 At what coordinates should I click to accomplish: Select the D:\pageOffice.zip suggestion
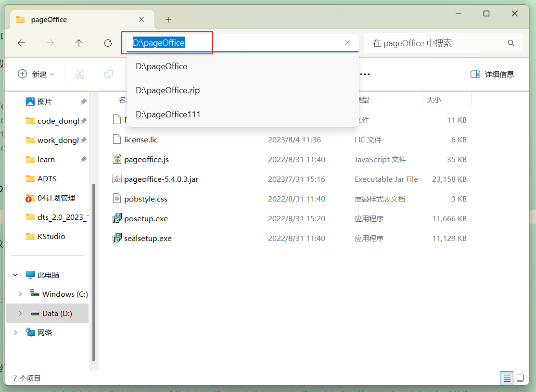tap(167, 90)
